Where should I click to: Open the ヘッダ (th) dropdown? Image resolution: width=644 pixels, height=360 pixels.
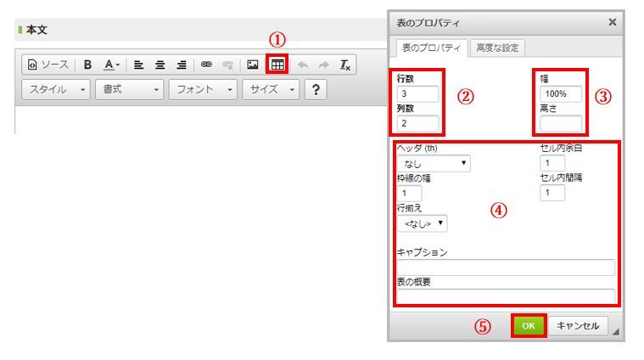434,164
